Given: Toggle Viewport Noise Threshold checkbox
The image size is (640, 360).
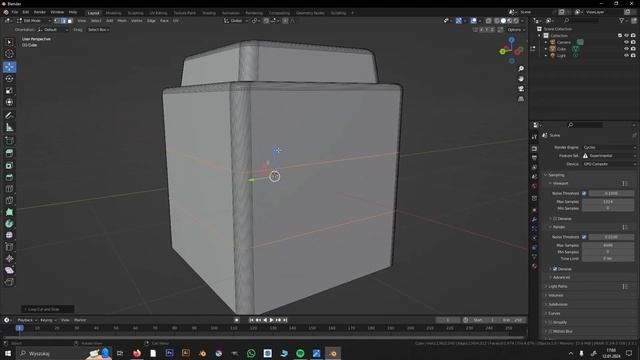Looking at the screenshot, I should click(584, 193).
